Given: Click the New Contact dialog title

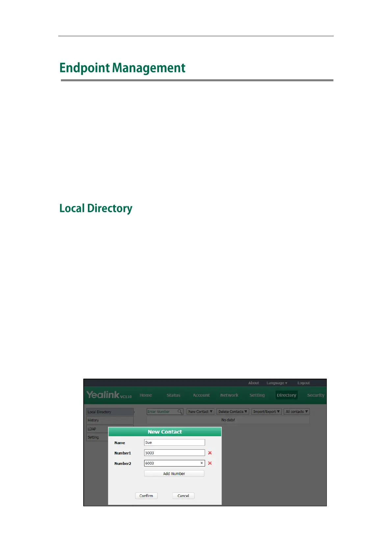Looking at the screenshot, I should coord(165,432).
